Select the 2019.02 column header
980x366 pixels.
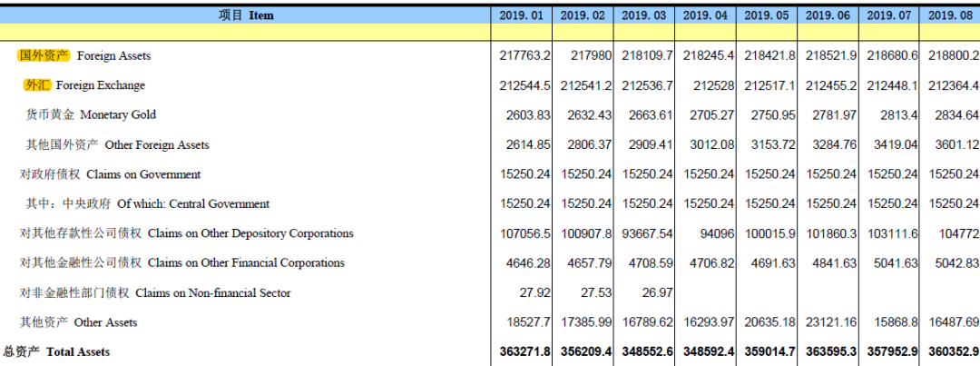click(x=583, y=15)
